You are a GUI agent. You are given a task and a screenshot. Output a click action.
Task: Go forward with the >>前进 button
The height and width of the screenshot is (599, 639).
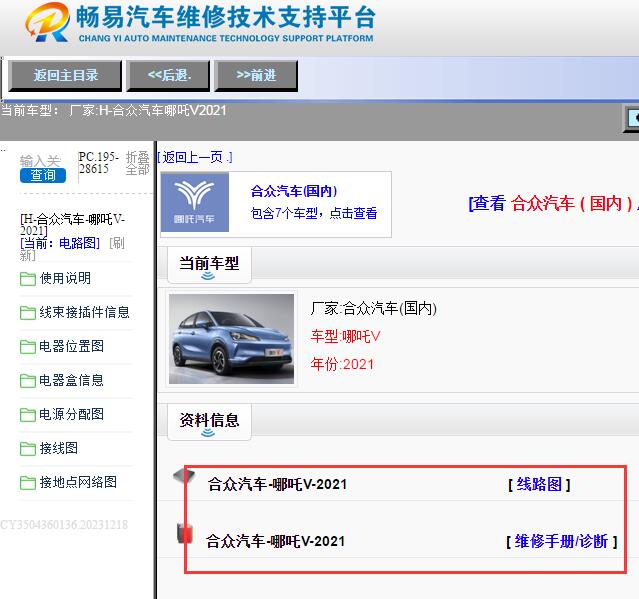(x=256, y=75)
